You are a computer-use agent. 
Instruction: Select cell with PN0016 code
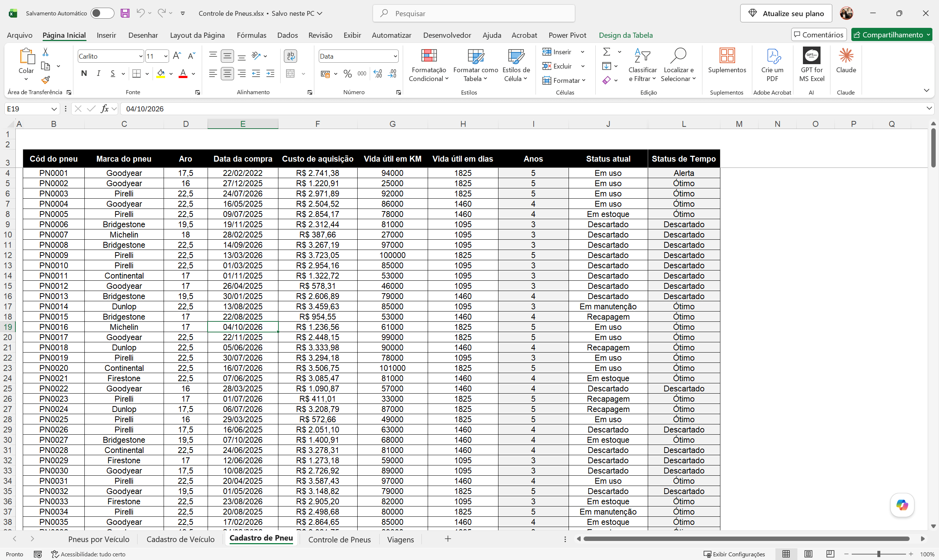pos(54,327)
